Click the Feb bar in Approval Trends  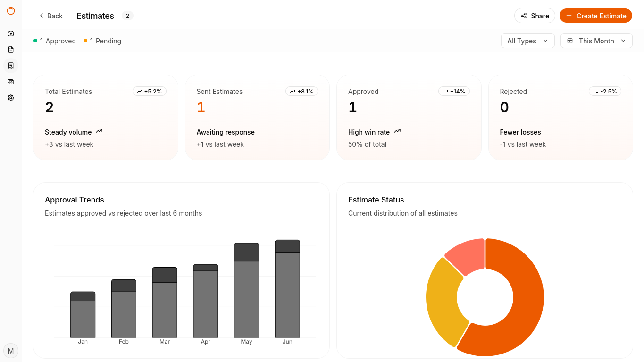tap(124, 309)
